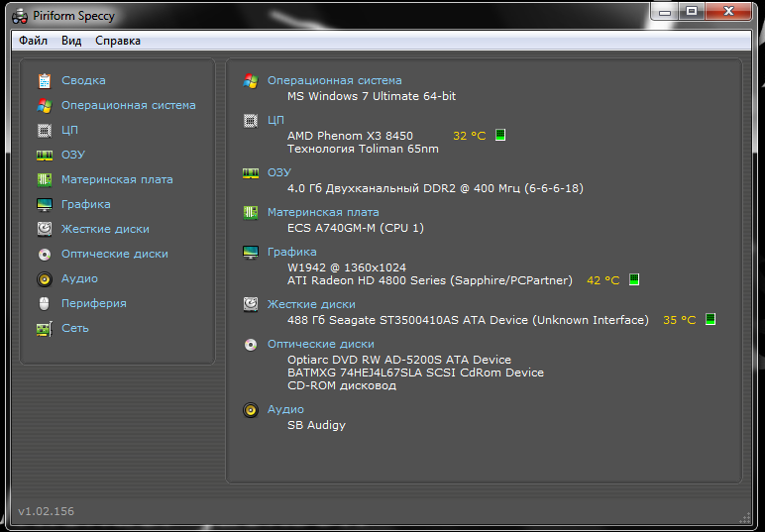Click the GPU temperature value 42 °C
The width and height of the screenshot is (765, 532).
click(x=603, y=281)
